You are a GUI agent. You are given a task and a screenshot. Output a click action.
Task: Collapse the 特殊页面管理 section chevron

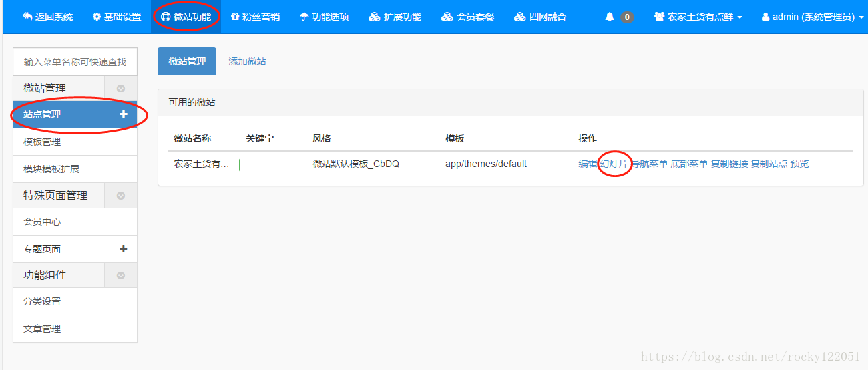click(x=121, y=195)
